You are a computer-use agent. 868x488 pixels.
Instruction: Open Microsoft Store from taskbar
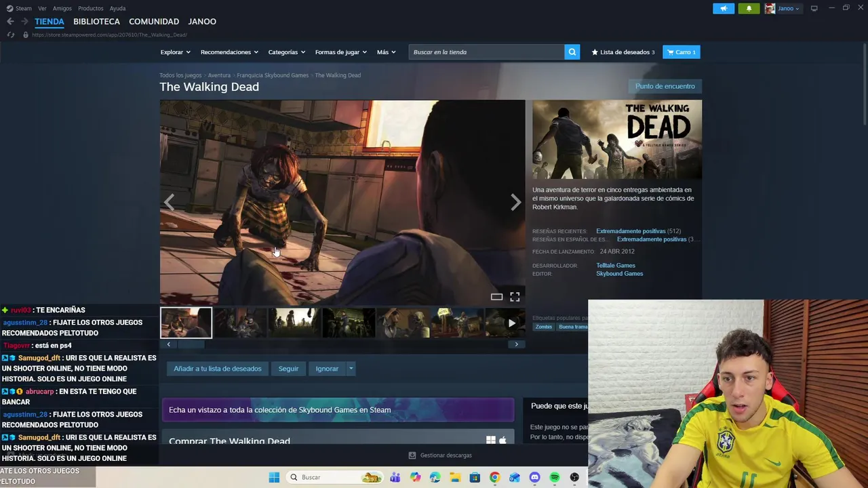(x=475, y=477)
